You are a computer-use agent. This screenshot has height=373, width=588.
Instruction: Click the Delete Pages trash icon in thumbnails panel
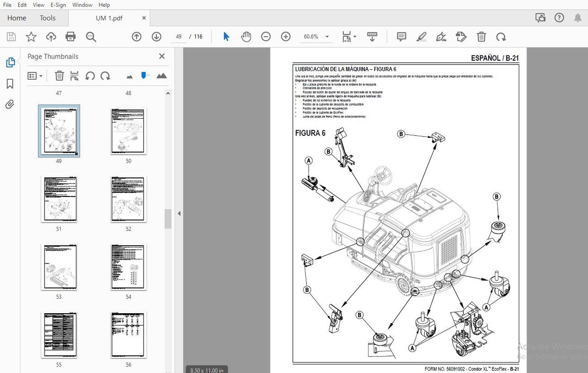[58, 75]
